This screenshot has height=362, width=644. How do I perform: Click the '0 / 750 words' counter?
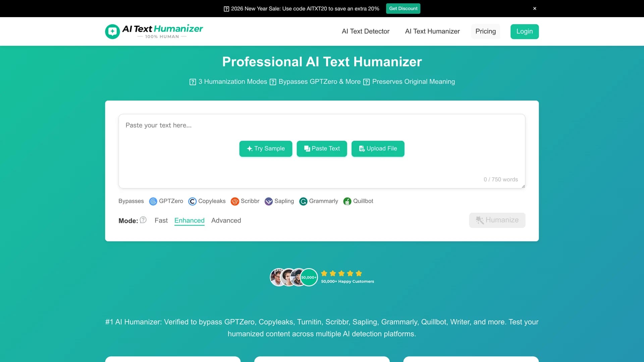coord(501,179)
